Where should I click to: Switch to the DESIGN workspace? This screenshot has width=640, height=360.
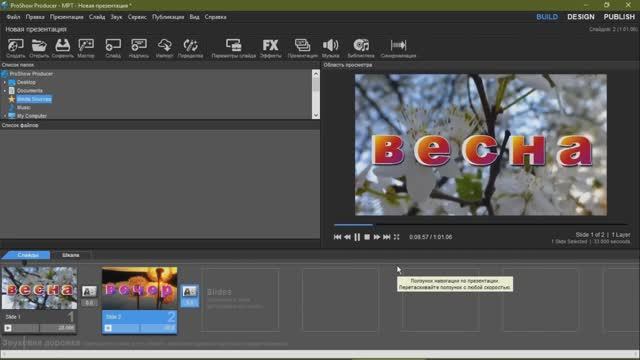click(580, 17)
